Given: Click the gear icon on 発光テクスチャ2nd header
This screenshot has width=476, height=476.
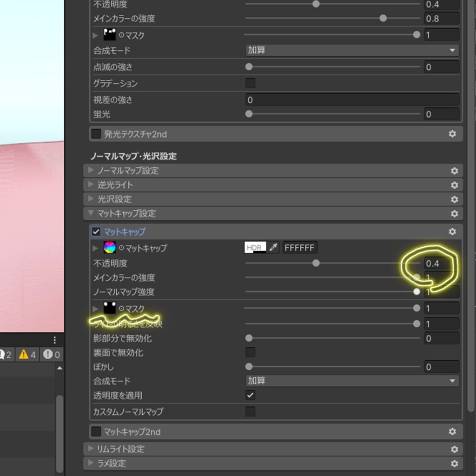Looking at the screenshot, I should pyautogui.click(x=452, y=134).
